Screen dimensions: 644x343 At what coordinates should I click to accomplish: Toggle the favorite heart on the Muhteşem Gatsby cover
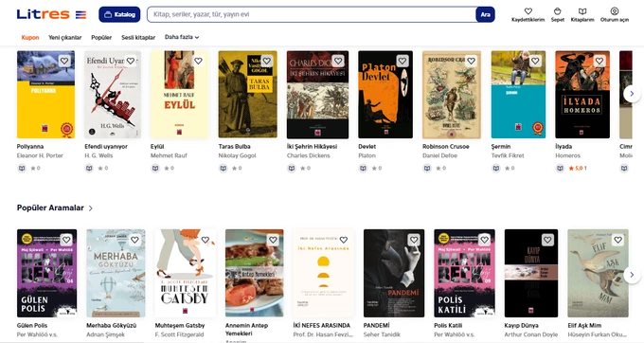click(205, 240)
